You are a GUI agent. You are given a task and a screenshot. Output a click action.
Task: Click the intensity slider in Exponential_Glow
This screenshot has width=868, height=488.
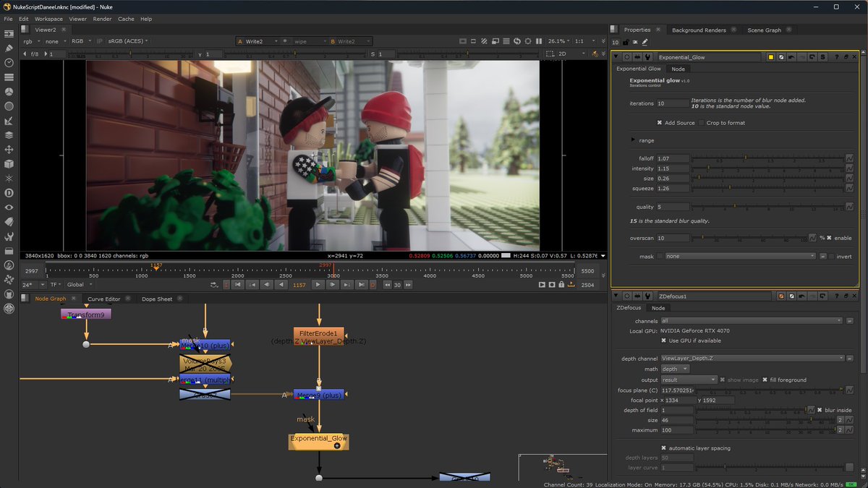pyautogui.click(x=767, y=168)
